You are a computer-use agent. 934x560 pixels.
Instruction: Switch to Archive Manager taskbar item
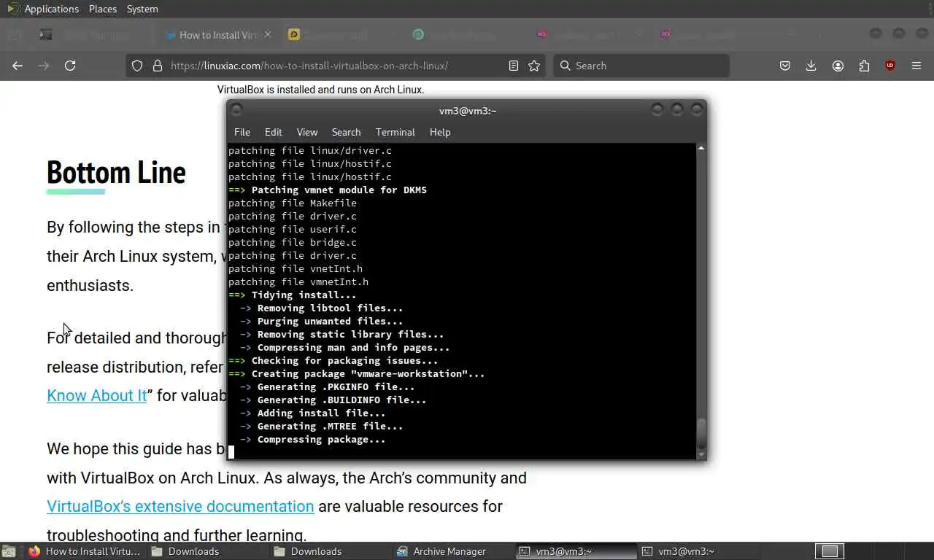tap(452, 551)
